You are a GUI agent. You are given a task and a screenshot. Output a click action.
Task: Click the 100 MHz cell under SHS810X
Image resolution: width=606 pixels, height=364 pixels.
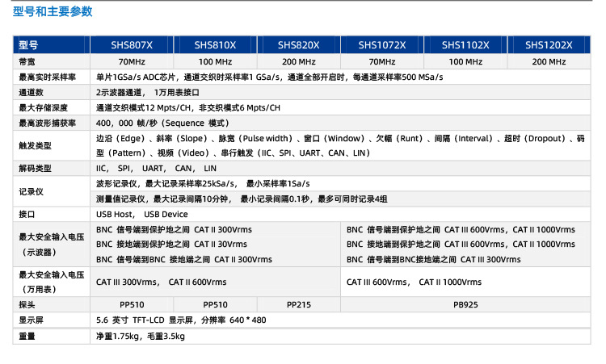click(215, 62)
